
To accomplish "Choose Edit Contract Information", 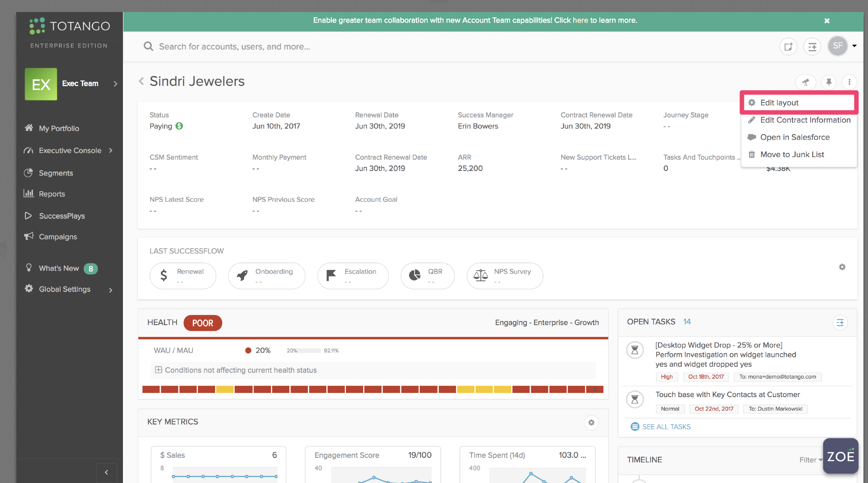I will point(799,120).
